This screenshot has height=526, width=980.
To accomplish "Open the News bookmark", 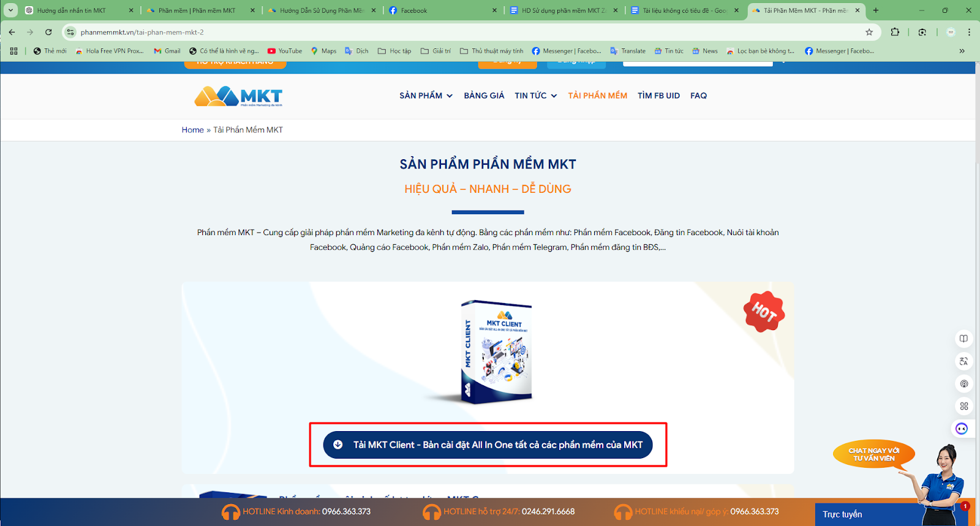I will [x=705, y=51].
